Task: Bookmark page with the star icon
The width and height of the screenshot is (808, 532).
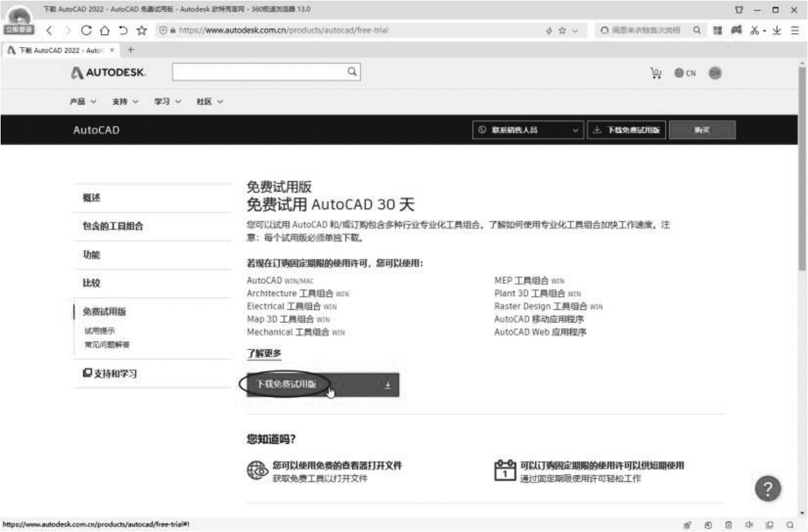Action: [141, 29]
